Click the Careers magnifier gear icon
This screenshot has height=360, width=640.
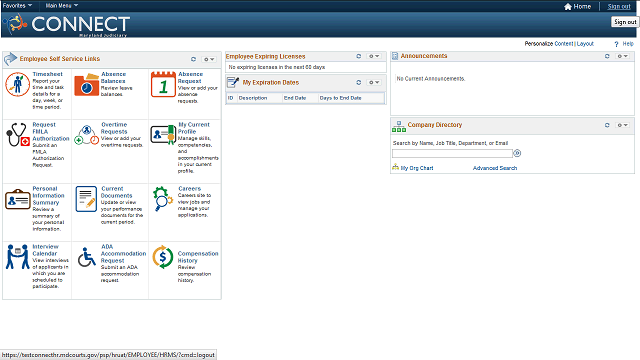[x=163, y=199]
